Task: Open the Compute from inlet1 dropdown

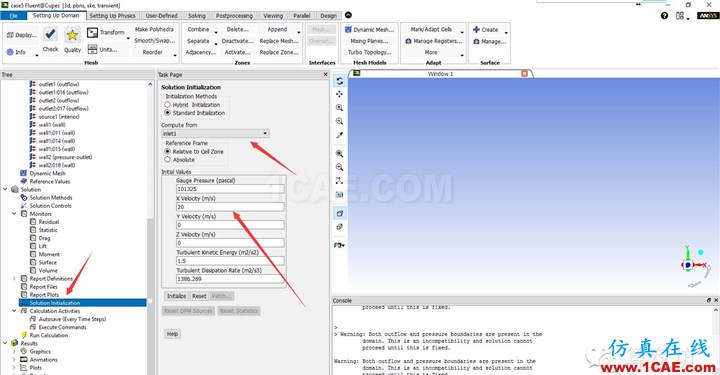Action: coord(215,134)
